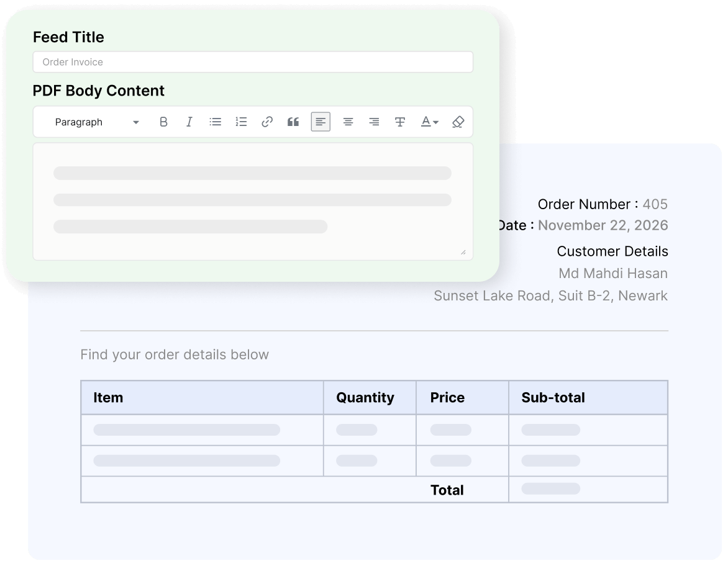Click inside the Order Invoice title field
The width and height of the screenshot is (728, 571).
252,62
